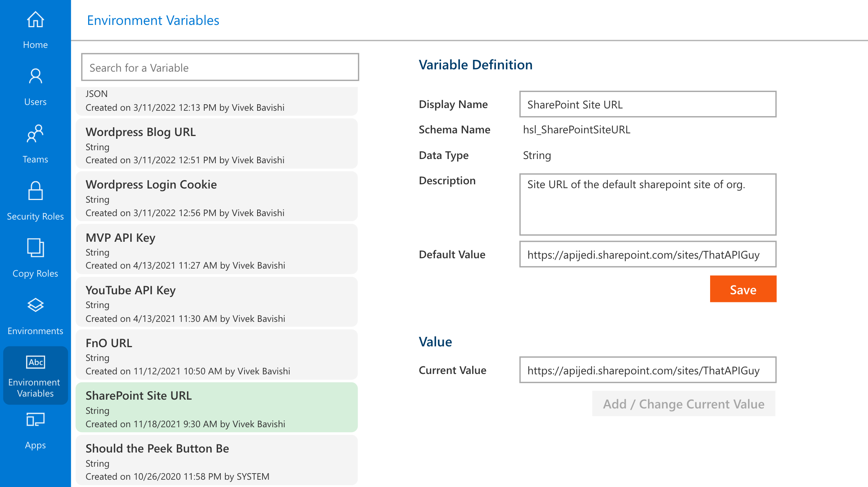
Task: Focus the Search for a Variable box
Action: (x=220, y=67)
